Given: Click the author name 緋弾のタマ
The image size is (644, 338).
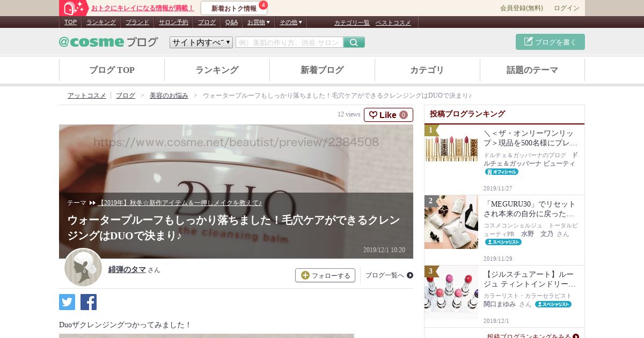Looking at the screenshot, I should pyautogui.click(x=127, y=269).
